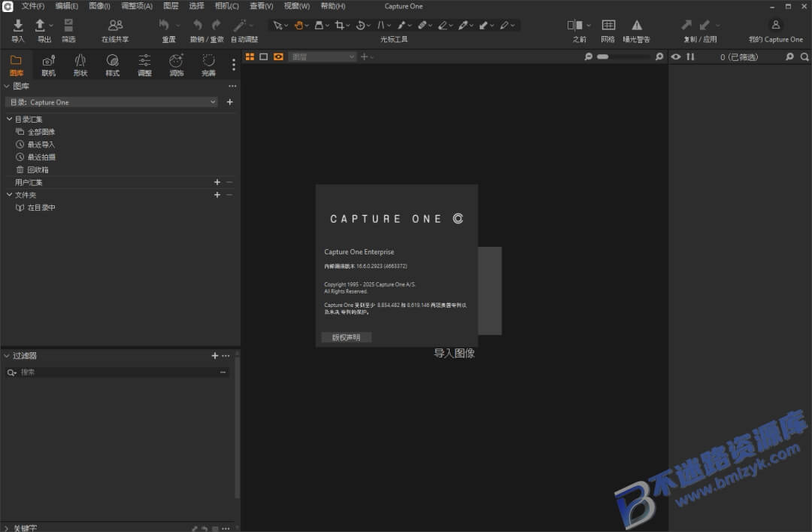
Task: Add a folder in 文件夹 section
Action: click(x=217, y=194)
